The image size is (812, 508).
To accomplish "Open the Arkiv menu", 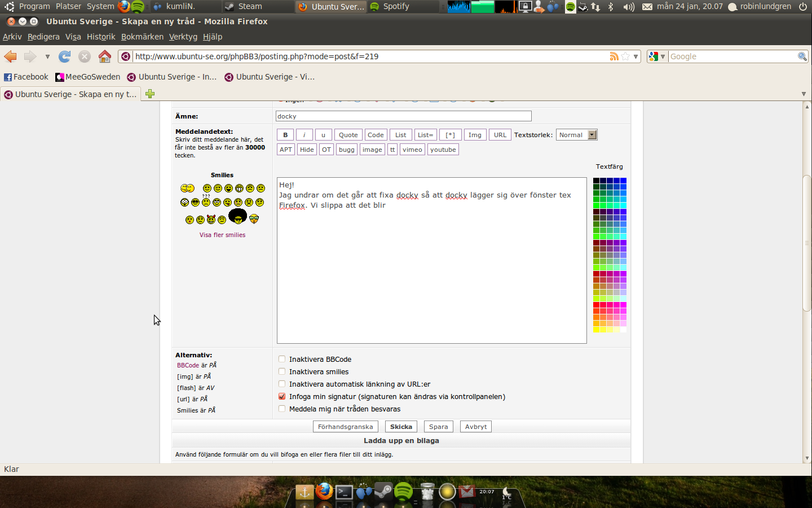I will pos(12,37).
